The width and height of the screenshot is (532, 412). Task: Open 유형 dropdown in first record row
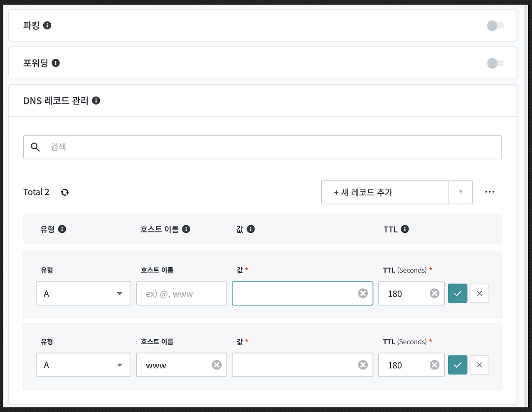pyautogui.click(x=84, y=294)
